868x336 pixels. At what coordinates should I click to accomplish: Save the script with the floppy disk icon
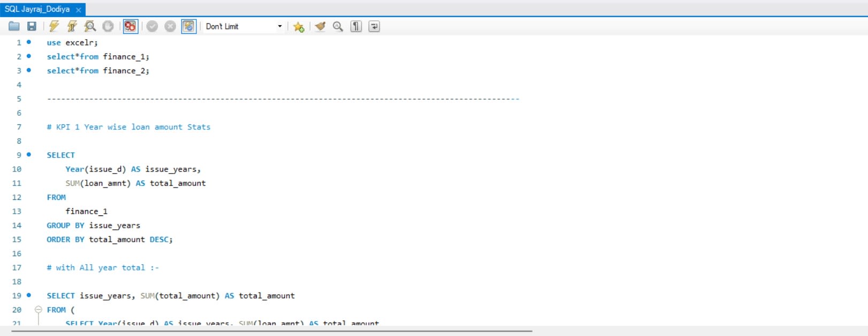coord(32,26)
